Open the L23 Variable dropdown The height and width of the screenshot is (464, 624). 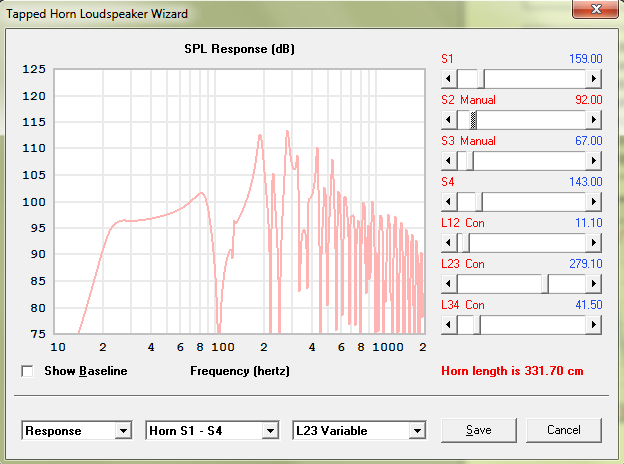pyautogui.click(x=359, y=431)
